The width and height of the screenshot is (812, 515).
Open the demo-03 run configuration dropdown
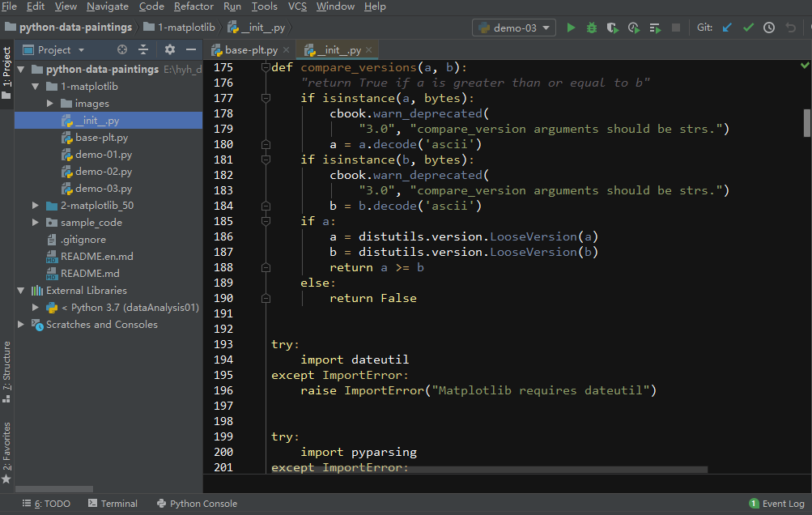click(514, 28)
